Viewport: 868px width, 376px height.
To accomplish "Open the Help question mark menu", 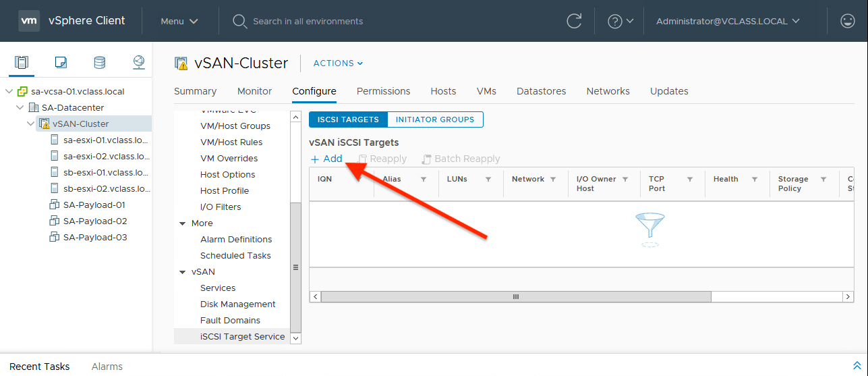I will (x=620, y=21).
